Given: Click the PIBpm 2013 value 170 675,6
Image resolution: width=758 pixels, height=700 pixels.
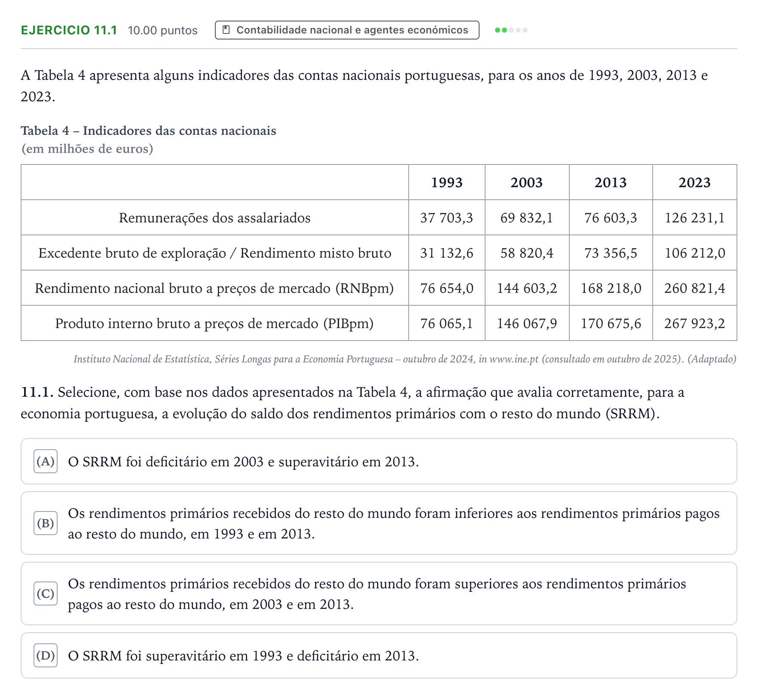Looking at the screenshot, I should tap(611, 323).
